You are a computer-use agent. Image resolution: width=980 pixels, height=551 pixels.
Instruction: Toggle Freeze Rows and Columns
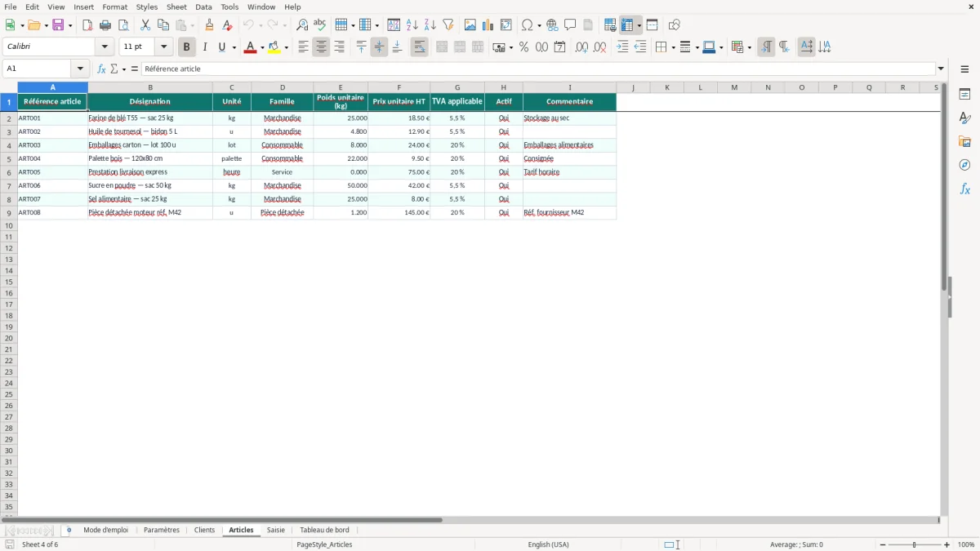click(627, 25)
